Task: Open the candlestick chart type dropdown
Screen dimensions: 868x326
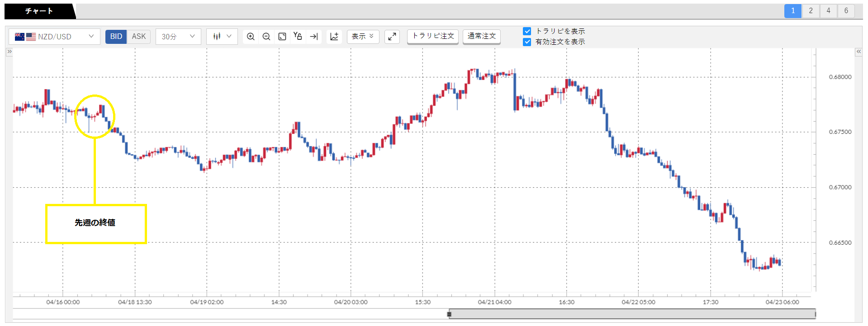Action: point(222,37)
